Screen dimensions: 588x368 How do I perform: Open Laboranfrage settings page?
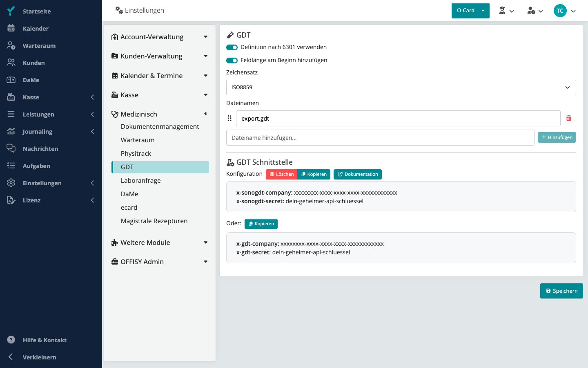[160, 180]
